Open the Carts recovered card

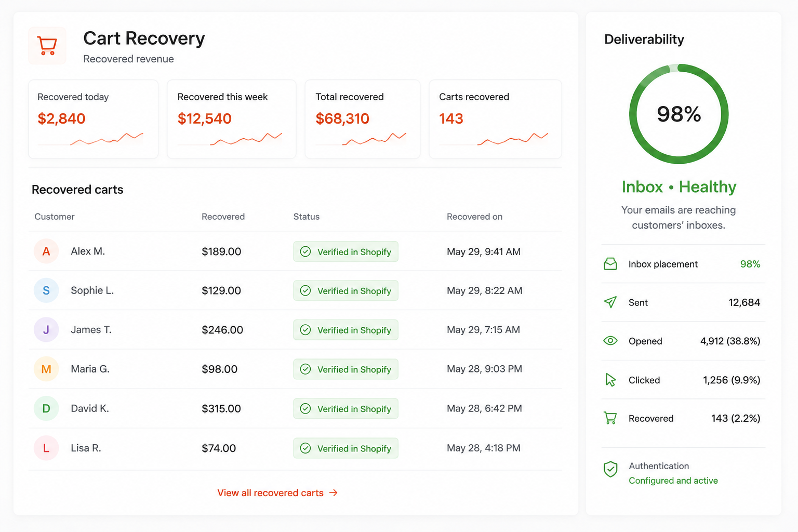pos(495,119)
